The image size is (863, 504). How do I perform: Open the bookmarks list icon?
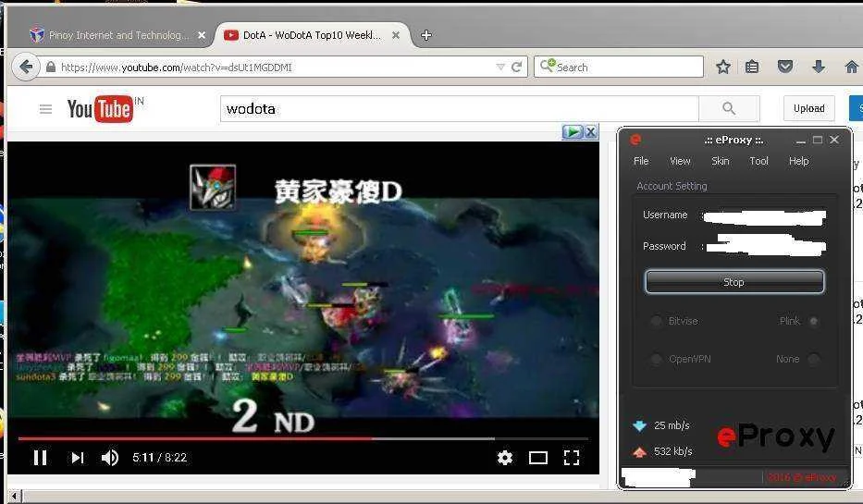[752, 68]
